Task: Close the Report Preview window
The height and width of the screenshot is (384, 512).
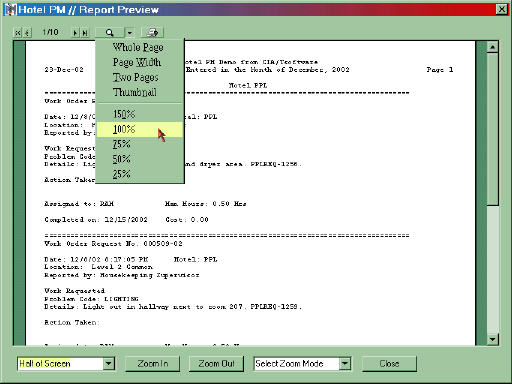Action: [x=502, y=9]
